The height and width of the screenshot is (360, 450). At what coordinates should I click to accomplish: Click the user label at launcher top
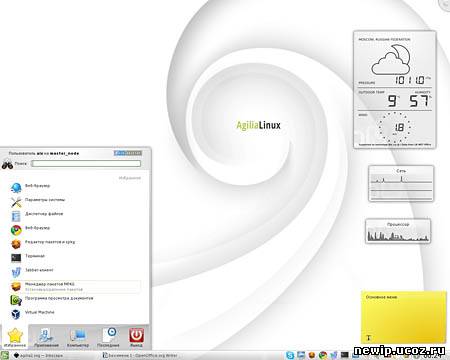(44, 153)
